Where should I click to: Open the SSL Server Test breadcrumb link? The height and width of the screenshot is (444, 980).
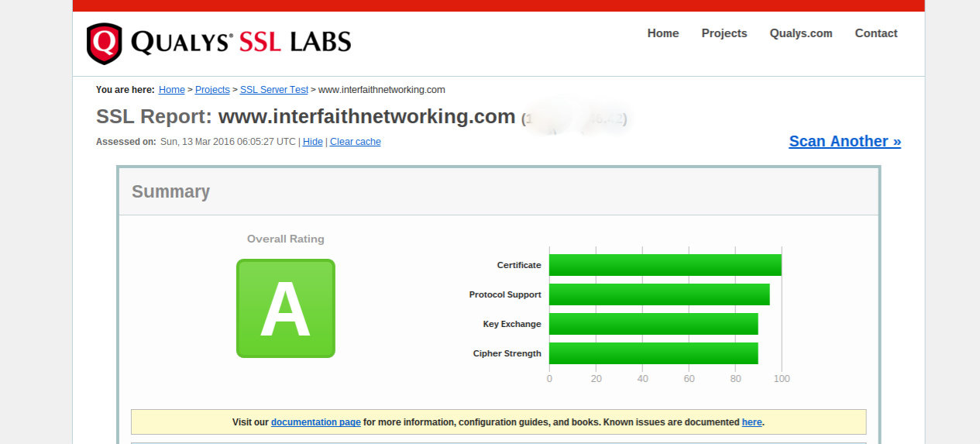[274, 90]
